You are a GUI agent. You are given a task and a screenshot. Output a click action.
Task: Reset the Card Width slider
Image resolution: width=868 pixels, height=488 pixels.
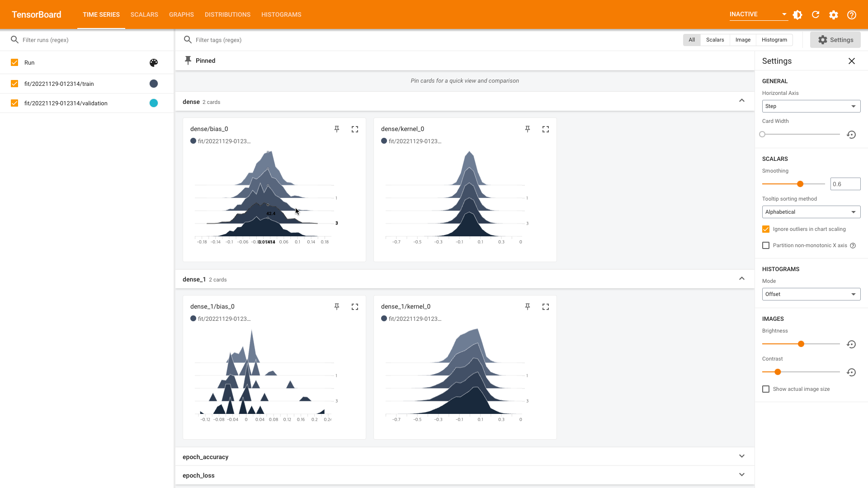pyautogui.click(x=851, y=135)
